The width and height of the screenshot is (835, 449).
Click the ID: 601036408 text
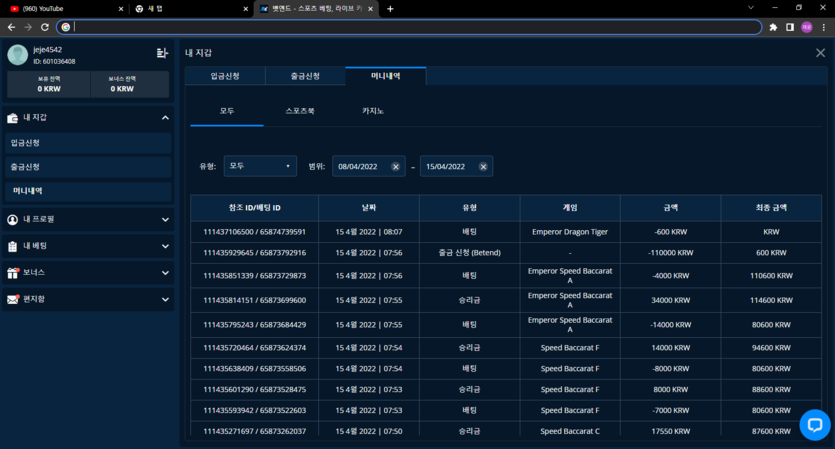coord(54,62)
